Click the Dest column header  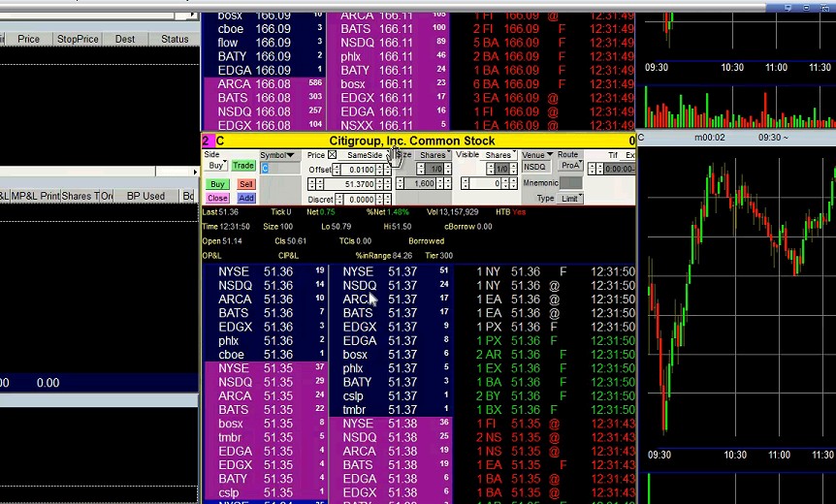click(x=125, y=39)
